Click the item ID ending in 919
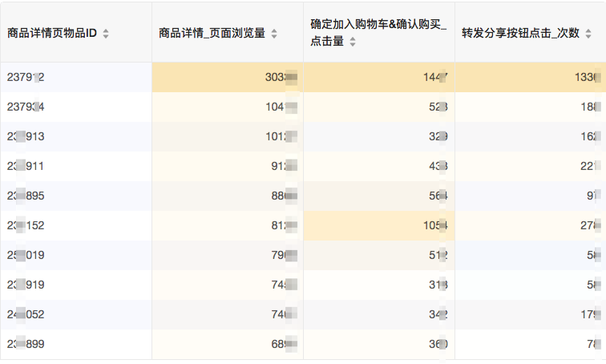Viewport: 606px width, 364px height. pos(26,285)
